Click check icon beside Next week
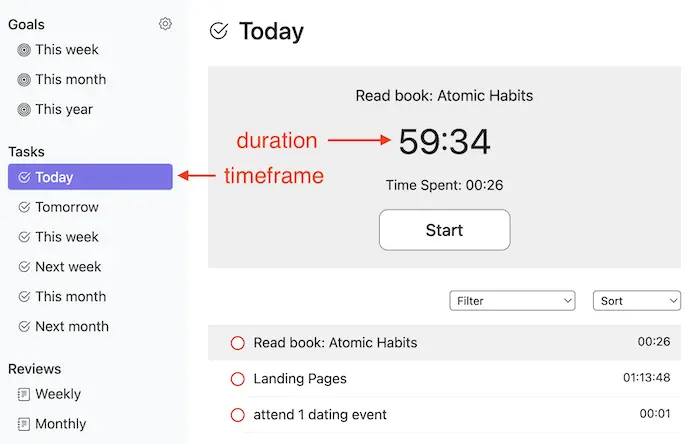700x444 pixels. click(24, 267)
